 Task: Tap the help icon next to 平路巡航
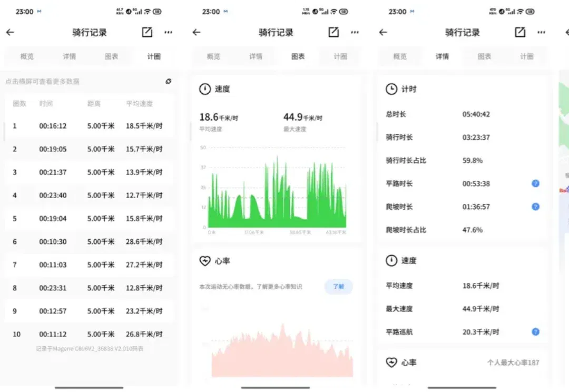[535, 332]
